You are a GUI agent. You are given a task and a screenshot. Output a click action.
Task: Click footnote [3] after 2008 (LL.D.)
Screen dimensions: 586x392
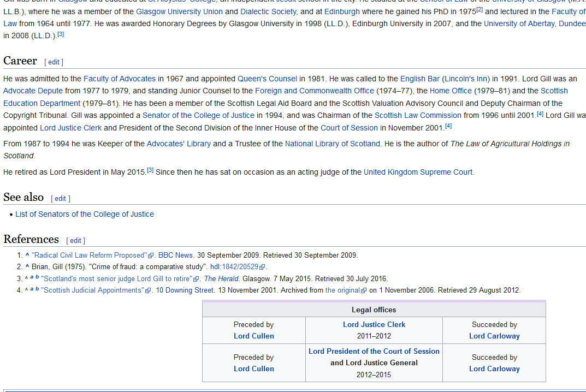(61, 34)
